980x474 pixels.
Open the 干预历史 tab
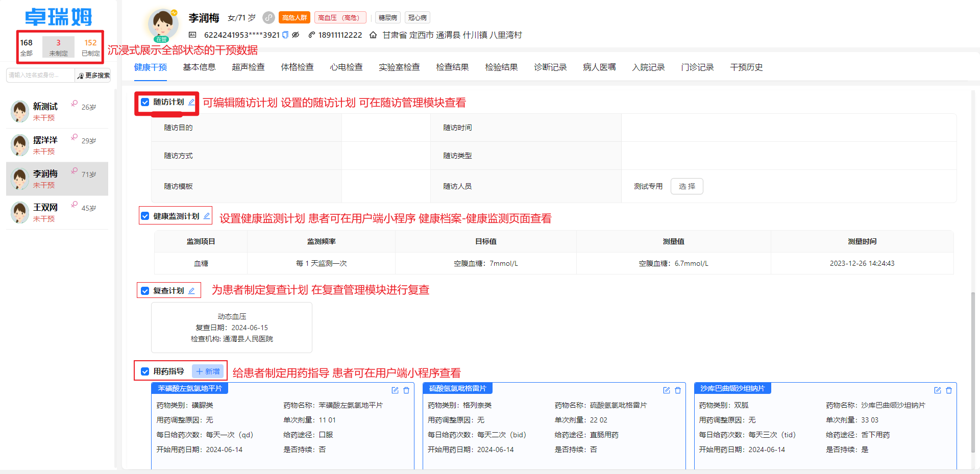click(746, 67)
